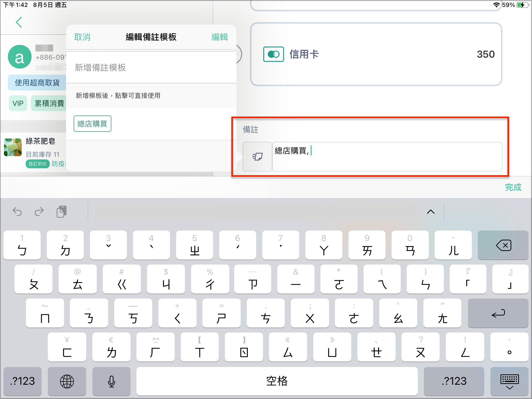Tap the back arrow icon
The width and height of the screenshot is (532, 399).
point(19,22)
